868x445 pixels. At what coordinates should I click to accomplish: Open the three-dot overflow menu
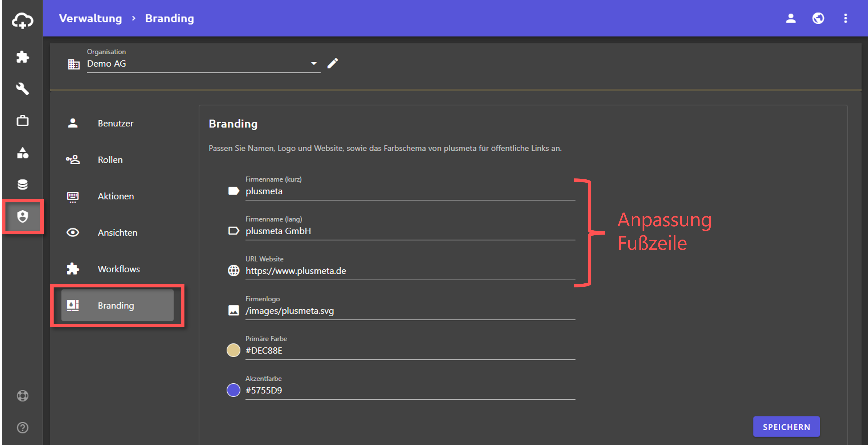coord(845,18)
